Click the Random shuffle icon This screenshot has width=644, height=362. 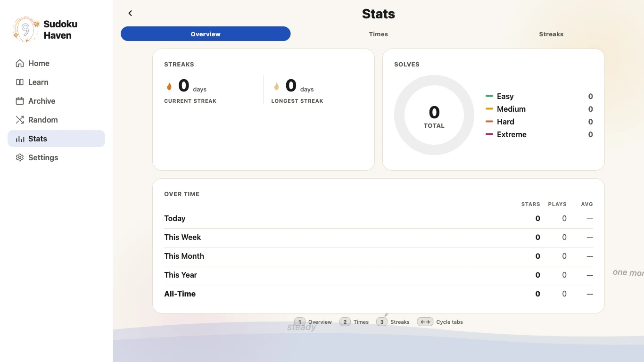[x=20, y=120]
